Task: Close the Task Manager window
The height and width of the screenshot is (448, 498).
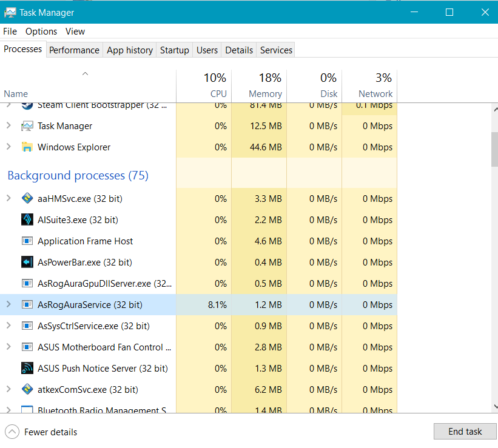Action: click(485, 12)
